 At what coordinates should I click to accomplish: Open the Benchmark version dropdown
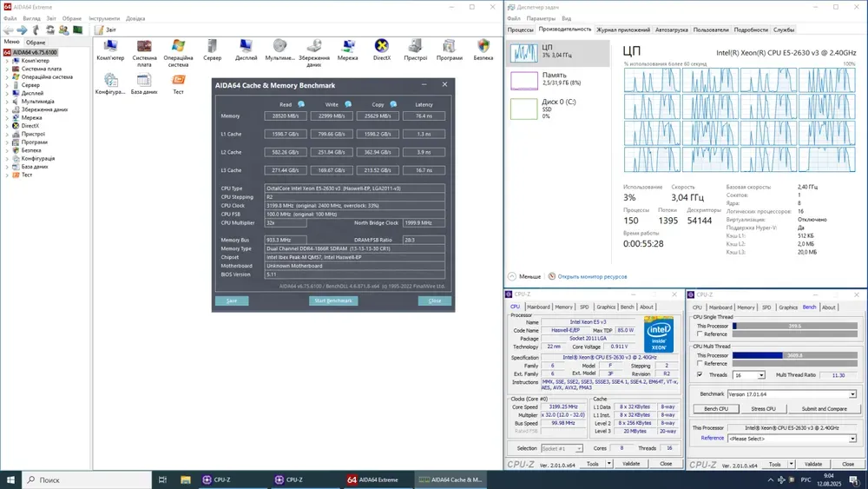(x=791, y=394)
